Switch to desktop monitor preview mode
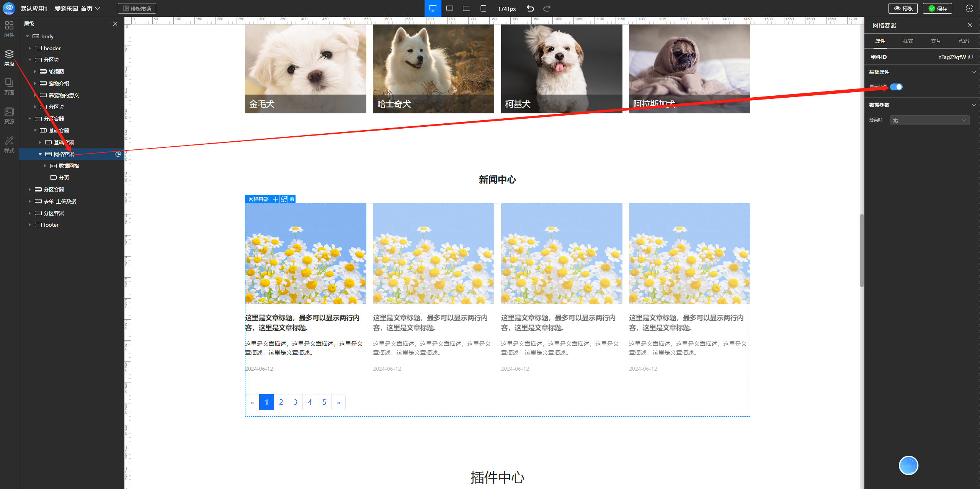The width and height of the screenshot is (980, 489). click(x=433, y=8)
